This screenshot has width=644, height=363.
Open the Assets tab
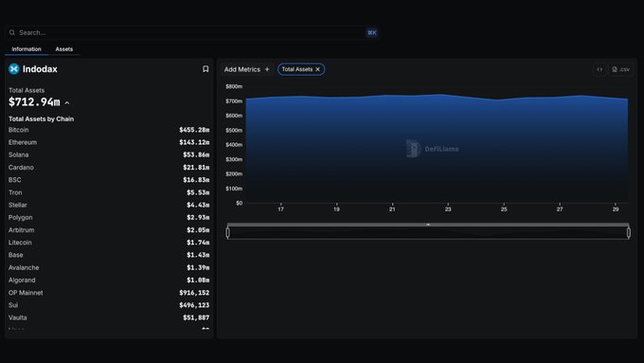64,49
